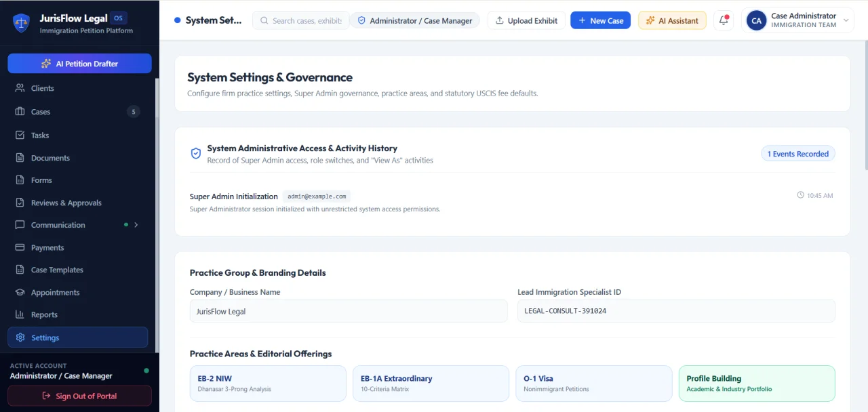Click the clock icon near 10:45 AM
This screenshot has height=412, width=868.
point(801,195)
